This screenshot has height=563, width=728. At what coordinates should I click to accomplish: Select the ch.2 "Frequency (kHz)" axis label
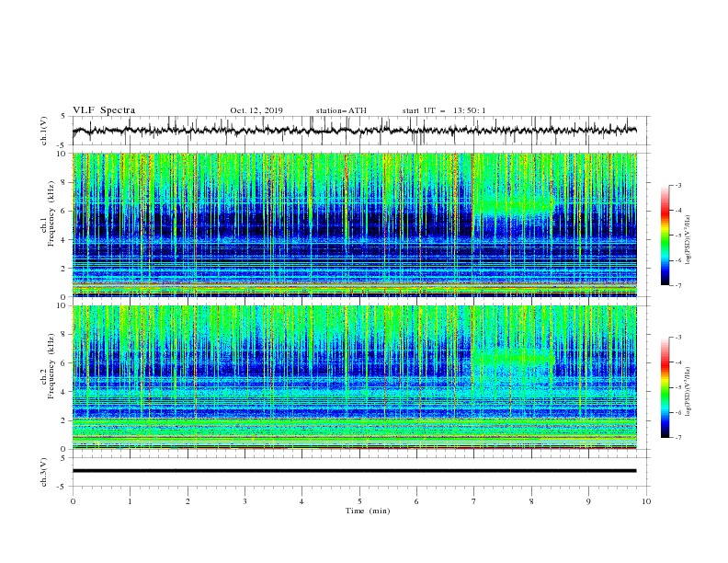[51, 367]
